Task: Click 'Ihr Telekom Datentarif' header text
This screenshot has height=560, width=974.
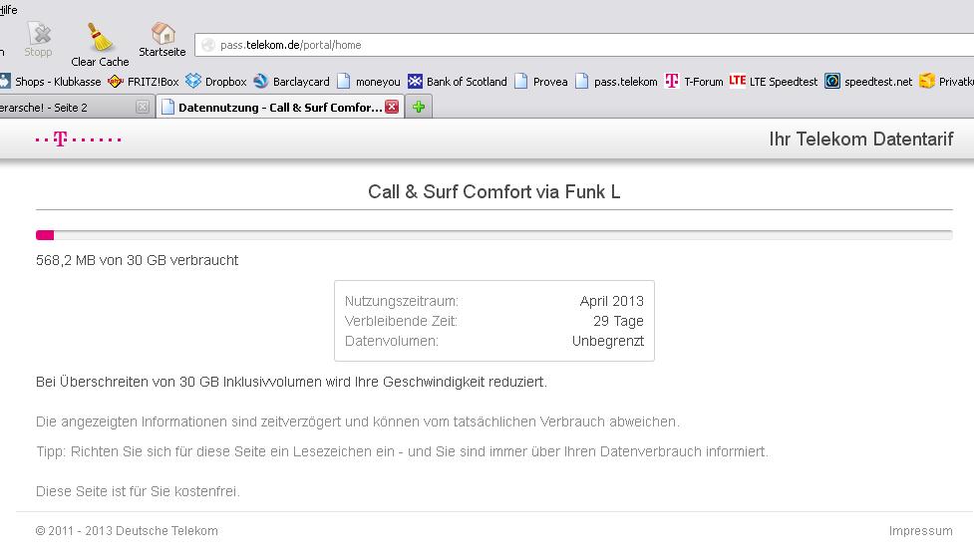Action: (861, 140)
